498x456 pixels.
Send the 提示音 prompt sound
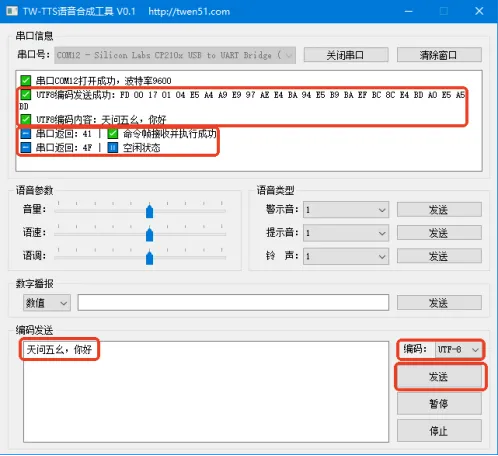coord(439,233)
